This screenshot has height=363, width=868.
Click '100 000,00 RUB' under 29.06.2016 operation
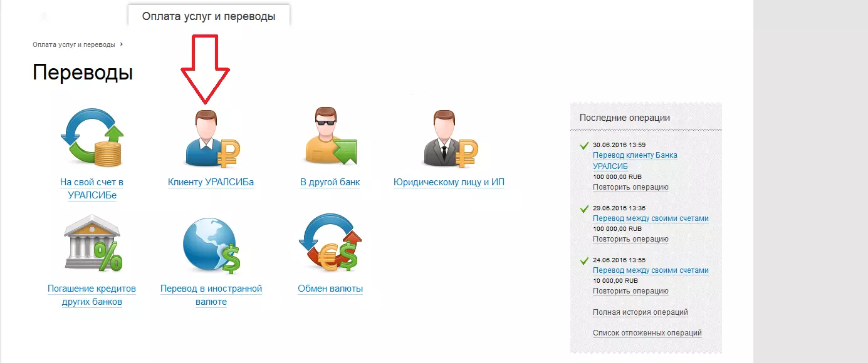pyautogui.click(x=617, y=229)
